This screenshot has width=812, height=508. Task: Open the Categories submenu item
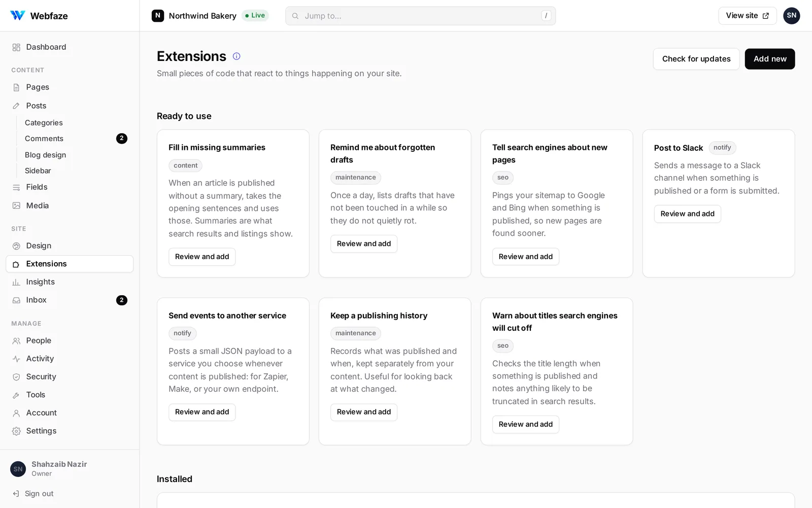point(44,122)
